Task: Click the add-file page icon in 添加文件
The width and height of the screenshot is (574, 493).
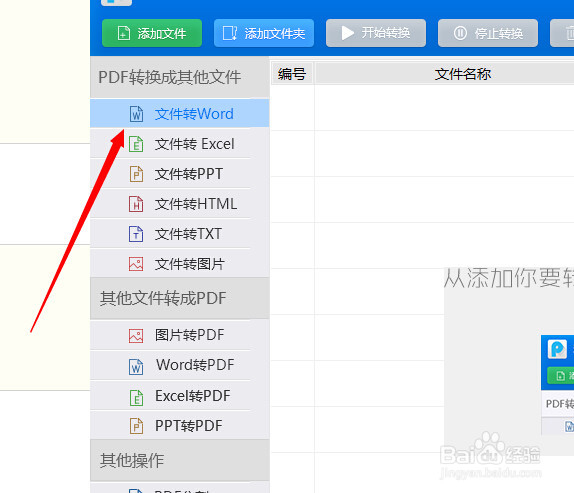Action: pyautogui.click(x=124, y=33)
